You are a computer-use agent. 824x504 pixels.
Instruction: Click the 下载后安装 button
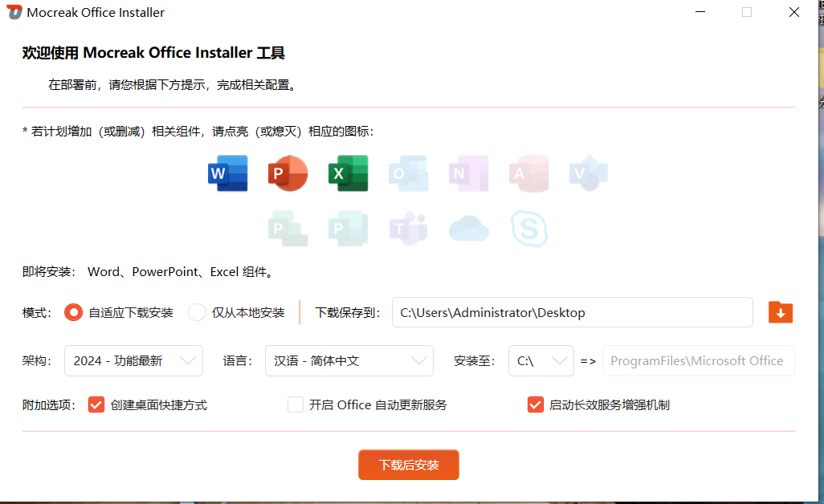(x=409, y=465)
